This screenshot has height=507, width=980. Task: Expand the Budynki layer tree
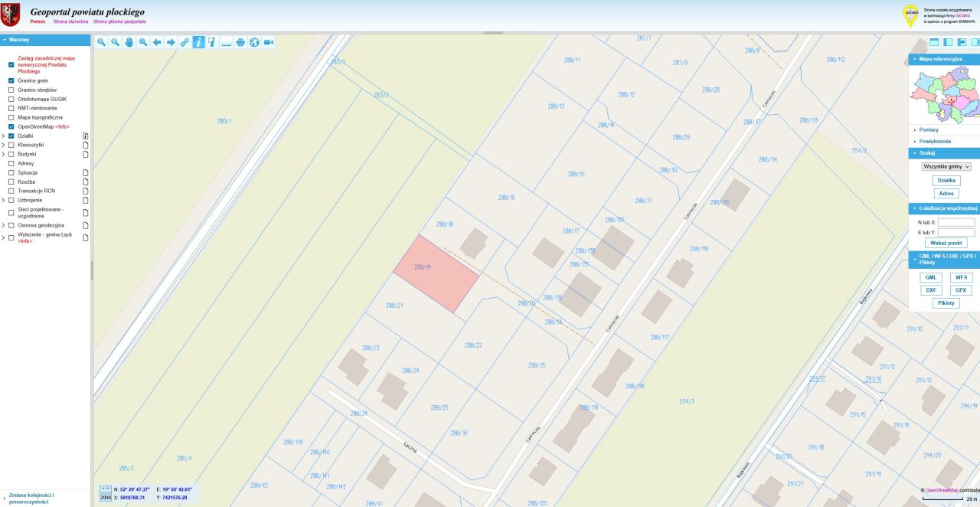coord(3,154)
